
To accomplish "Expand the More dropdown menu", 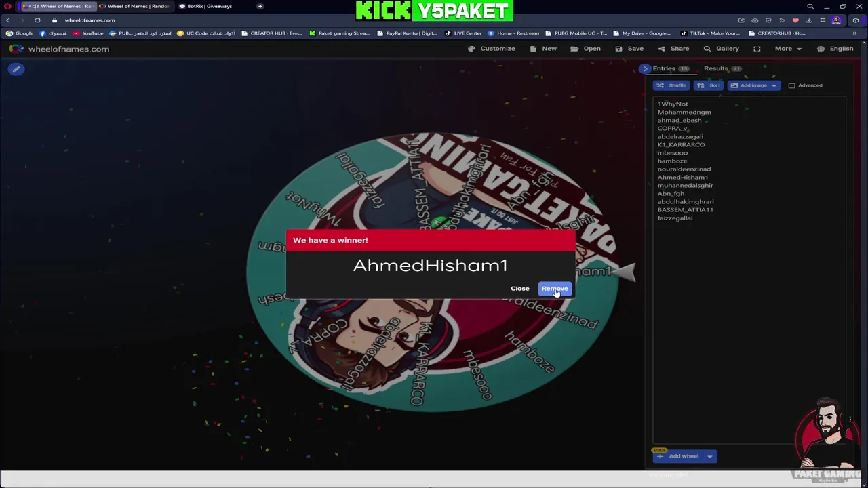I will [788, 49].
